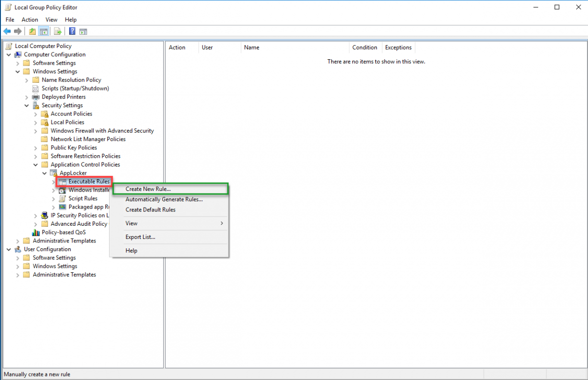Toggle Show/Hide Action Pane toolbar icon
This screenshot has width=588, height=380.
point(83,31)
